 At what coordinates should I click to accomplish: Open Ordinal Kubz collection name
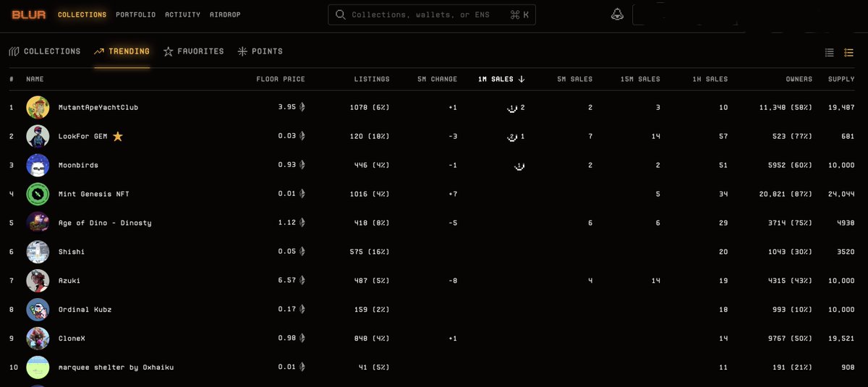pos(85,310)
